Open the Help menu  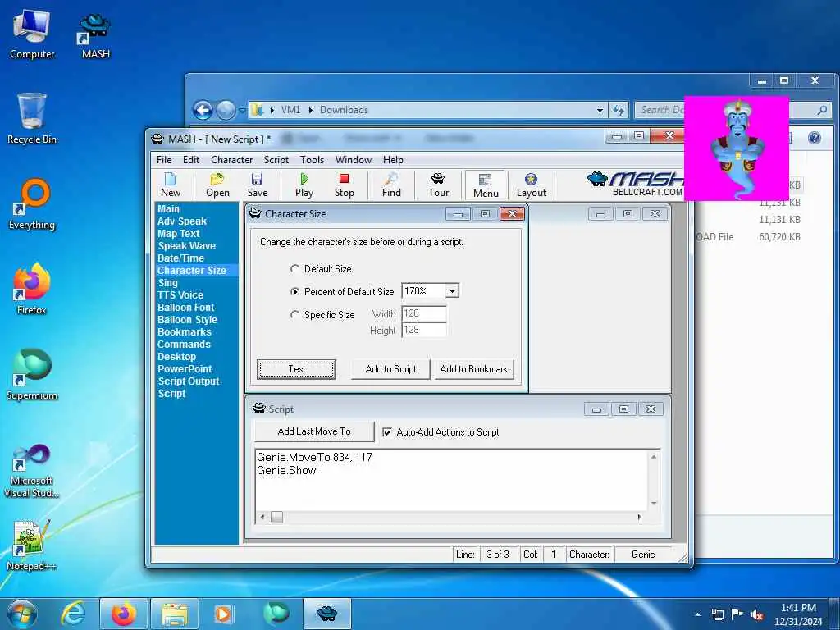pyautogui.click(x=393, y=160)
